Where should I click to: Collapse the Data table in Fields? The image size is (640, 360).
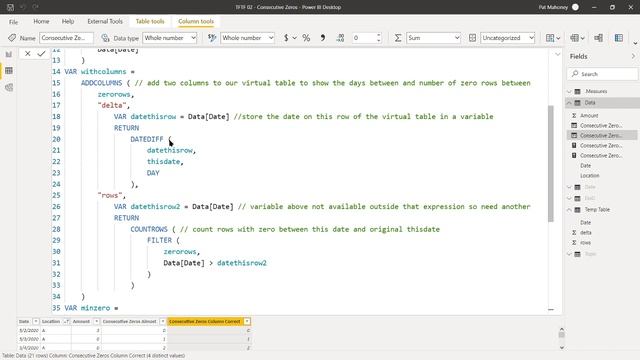point(569,103)
